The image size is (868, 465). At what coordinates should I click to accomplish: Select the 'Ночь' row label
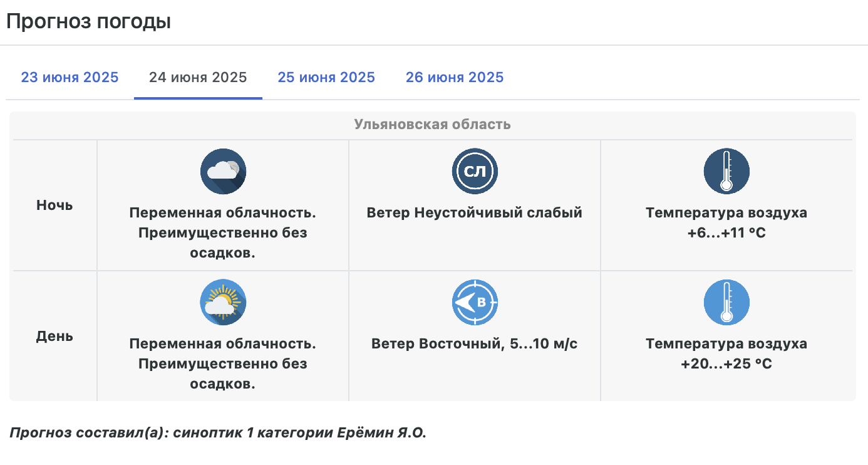point(54,205)
